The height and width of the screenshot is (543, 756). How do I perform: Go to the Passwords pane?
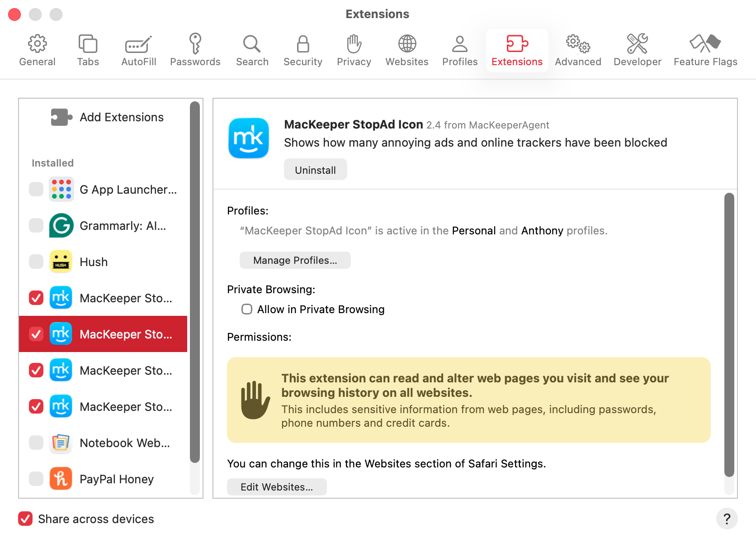tap(195, 51)
